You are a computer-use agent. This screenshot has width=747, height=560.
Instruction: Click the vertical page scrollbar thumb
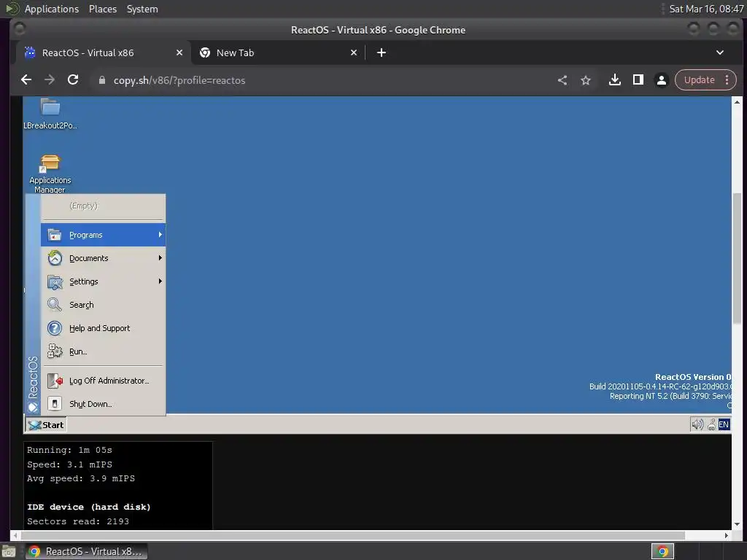737,258
